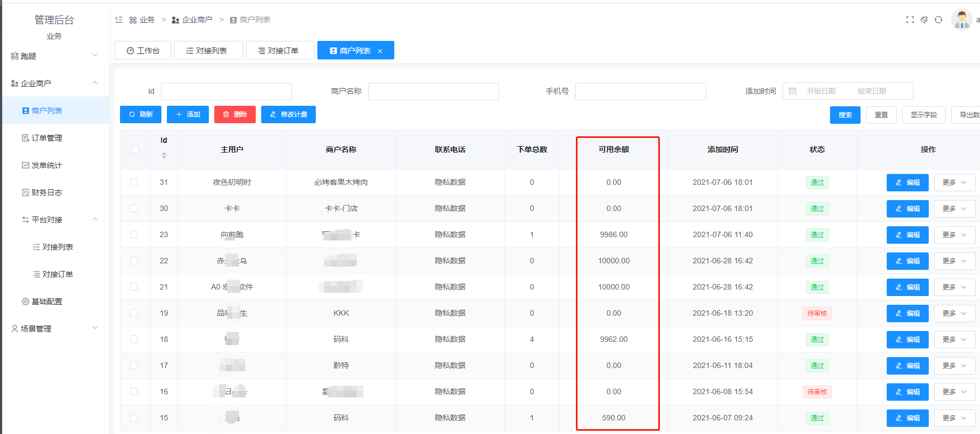This screenshot has width=980, height=434.
Task: Open 商户列表 in the sidebar
Action: tap(55, 110)
